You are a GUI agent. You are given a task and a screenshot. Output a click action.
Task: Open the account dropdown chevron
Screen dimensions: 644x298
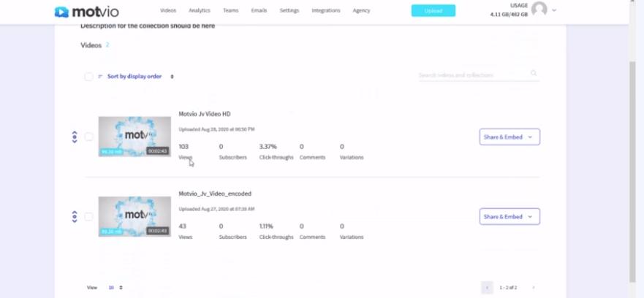click(x=554, y=10)
